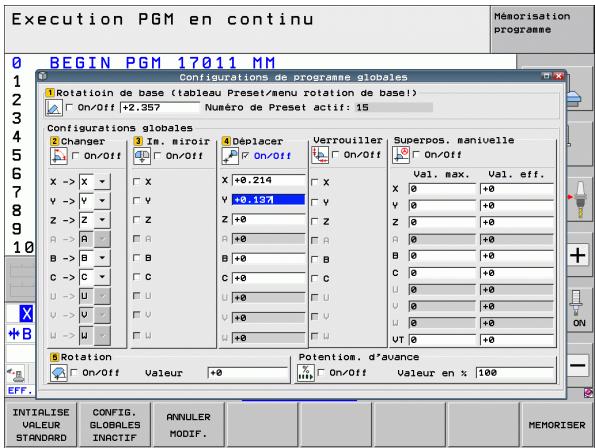Enable basic rotation On/Off checkbox
The image size is (595, 448).
(x=69, y=108)
